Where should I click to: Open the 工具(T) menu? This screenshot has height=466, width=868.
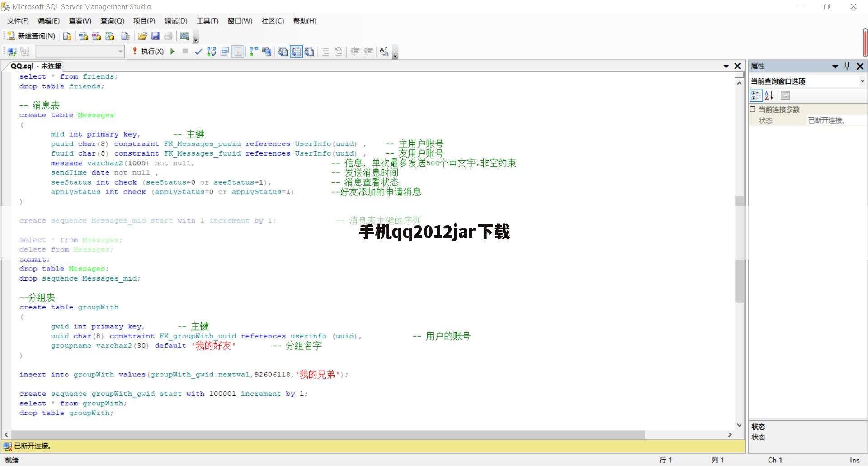point(208,21)
